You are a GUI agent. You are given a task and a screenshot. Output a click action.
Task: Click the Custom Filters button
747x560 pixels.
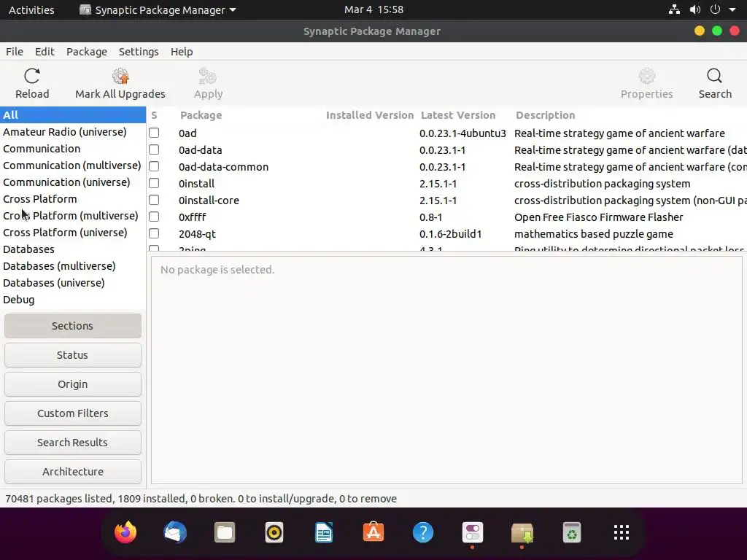coord(72,413)
